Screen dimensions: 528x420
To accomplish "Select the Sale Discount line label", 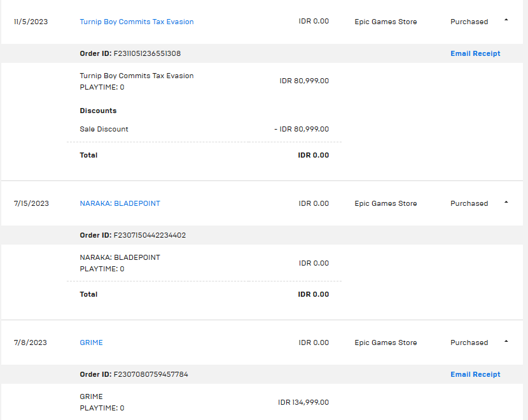I will point(104,129).
